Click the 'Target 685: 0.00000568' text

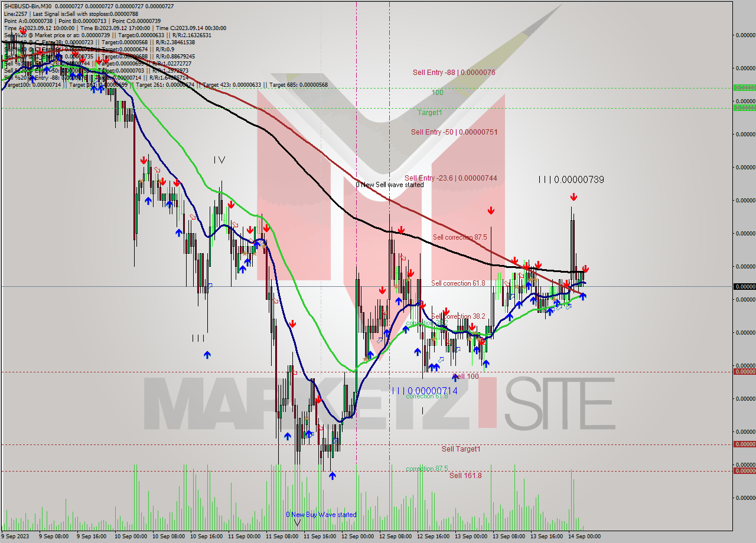(298, 84)
